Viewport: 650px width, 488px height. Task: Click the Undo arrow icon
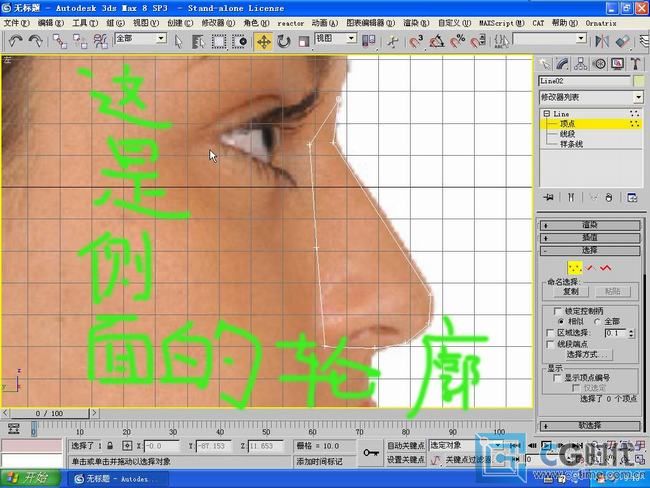[x=15, y=41]
